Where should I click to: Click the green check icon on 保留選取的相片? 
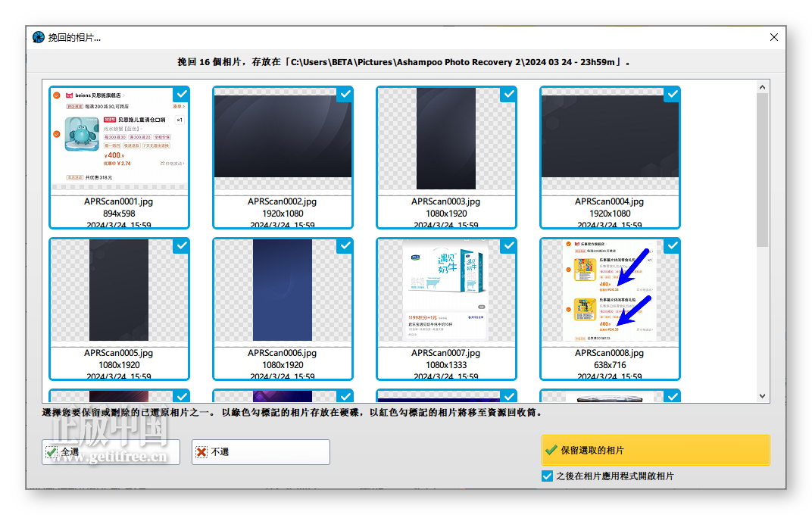(x=551, y=451)
